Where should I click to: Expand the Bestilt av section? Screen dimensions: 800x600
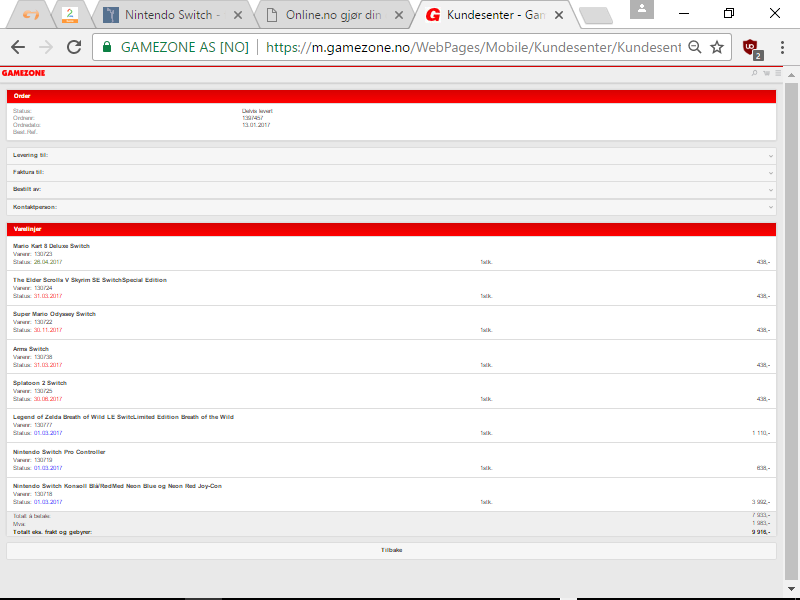pyautogui.click(x=391, y=189)
